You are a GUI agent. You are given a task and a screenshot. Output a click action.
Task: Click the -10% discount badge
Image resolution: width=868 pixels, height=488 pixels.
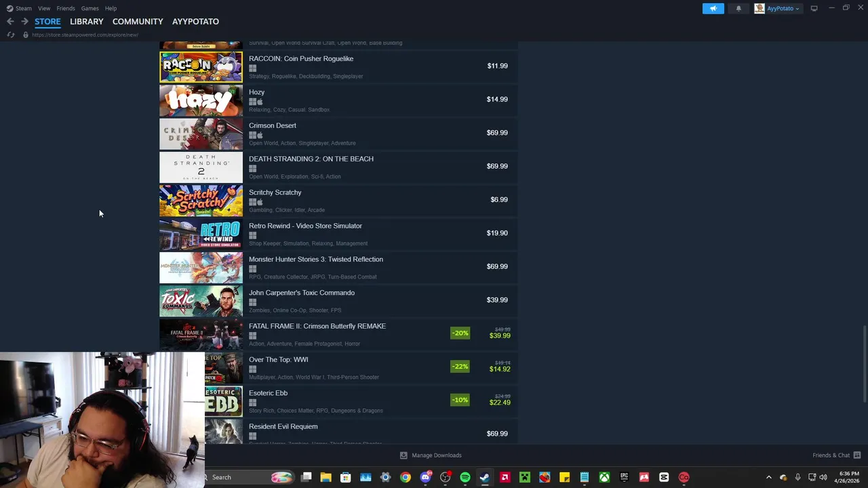(460, 400)
